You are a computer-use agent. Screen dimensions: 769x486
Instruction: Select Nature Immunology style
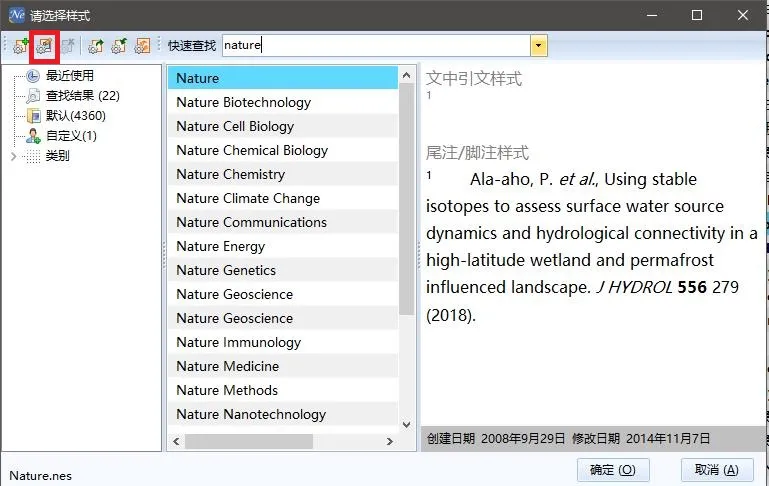pos(283,342)
